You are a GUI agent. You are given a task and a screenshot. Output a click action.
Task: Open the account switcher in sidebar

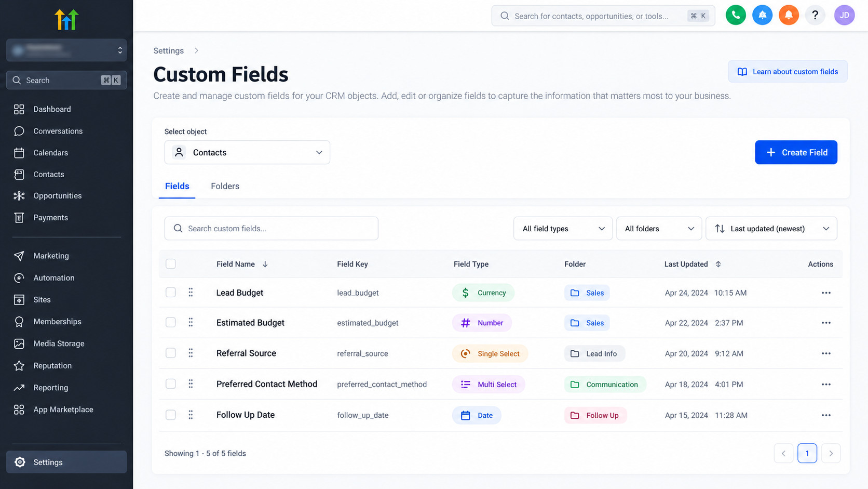(66, 50)
